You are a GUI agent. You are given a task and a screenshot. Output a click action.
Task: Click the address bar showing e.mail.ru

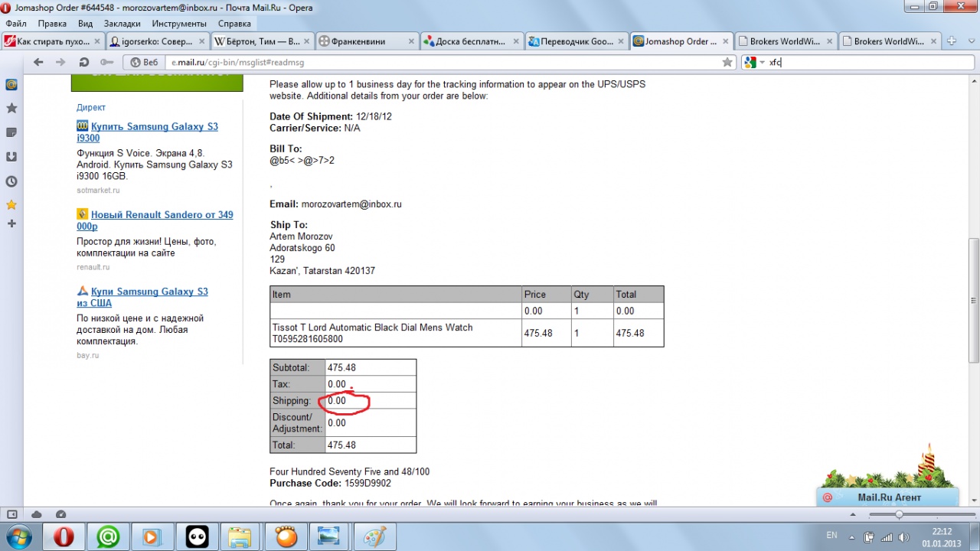click(444, 63)
